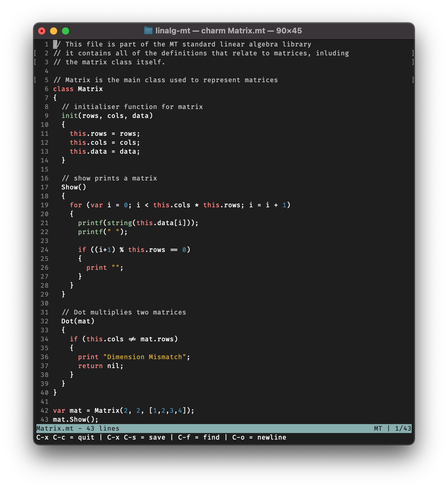The image size is (448, 489).
Task: Click the folder icon in the title bar
Action: click(148, 31)
